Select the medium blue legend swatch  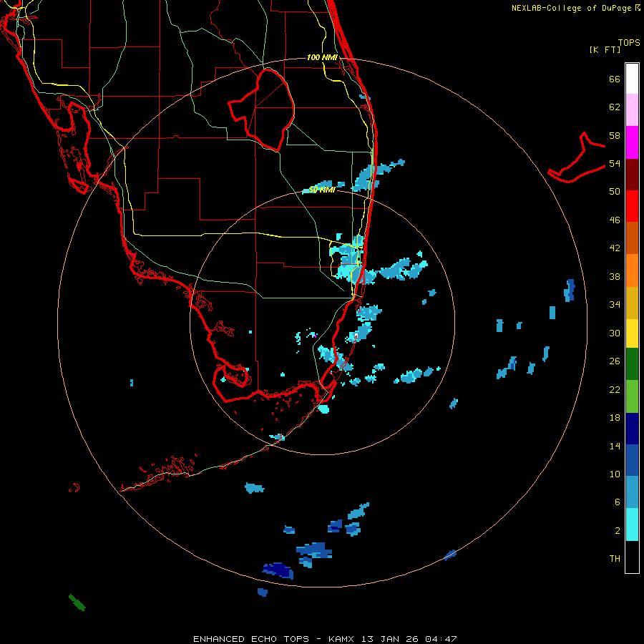click(632, 460)
